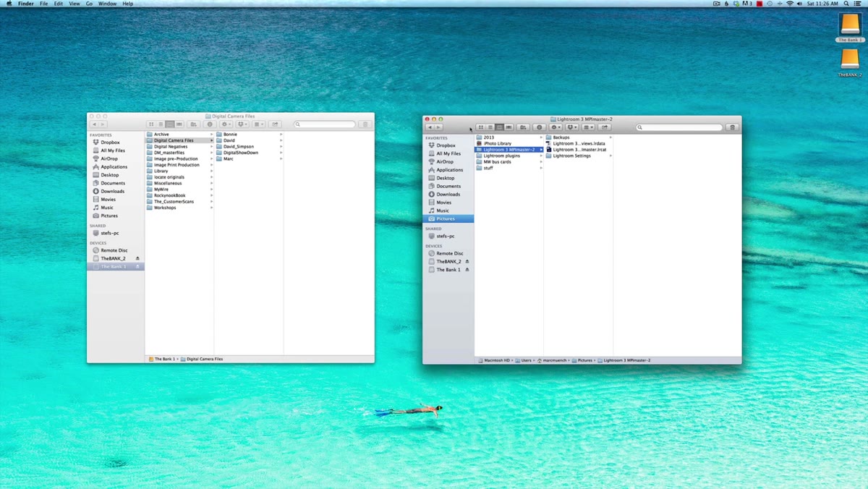Image resolution: width=868 pixels, height=489 pixels.
Task: Open the Window menu
Action: pos(107,4)
